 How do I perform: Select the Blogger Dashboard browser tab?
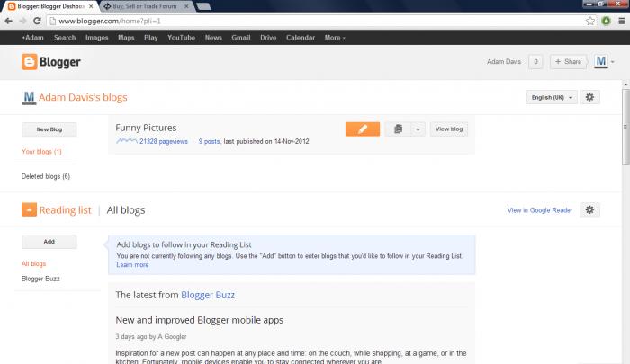50,6
